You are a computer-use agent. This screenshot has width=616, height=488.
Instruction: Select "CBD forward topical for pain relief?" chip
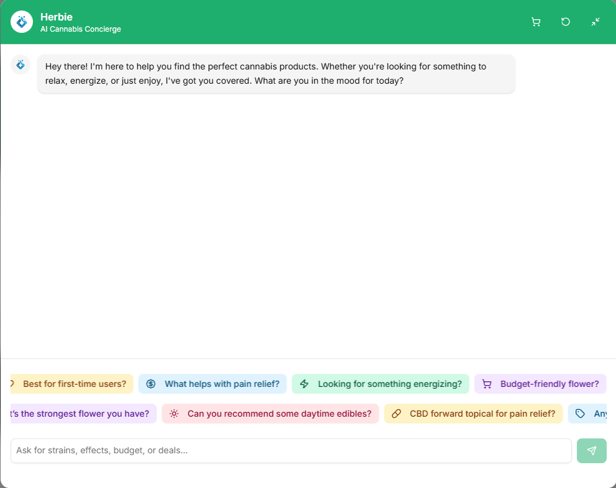(482, 414)
